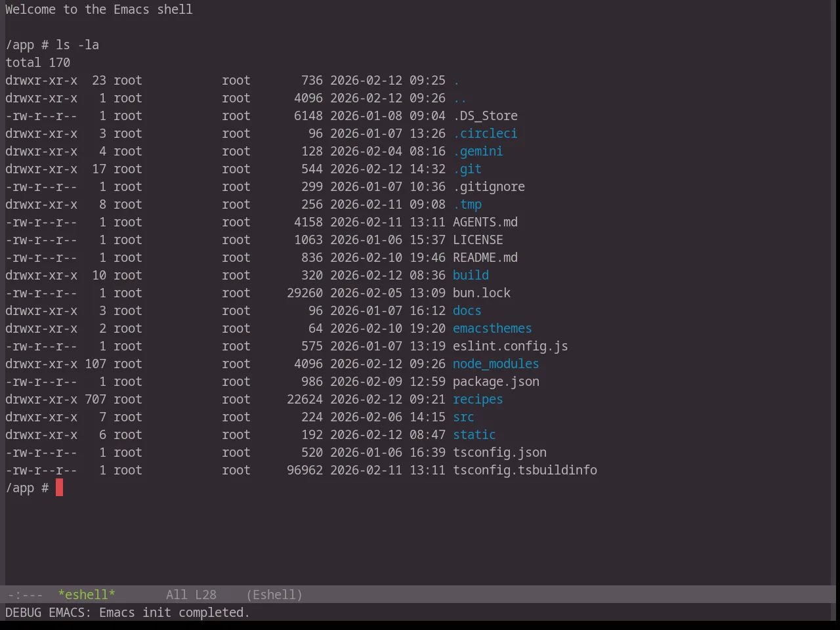Click the link count 107 for node_modules

95,364
